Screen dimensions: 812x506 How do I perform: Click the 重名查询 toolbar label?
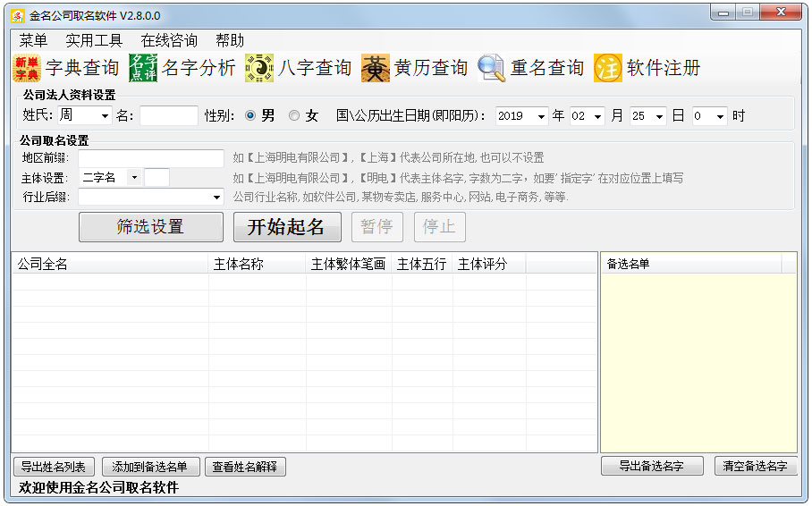click(547, 68)
